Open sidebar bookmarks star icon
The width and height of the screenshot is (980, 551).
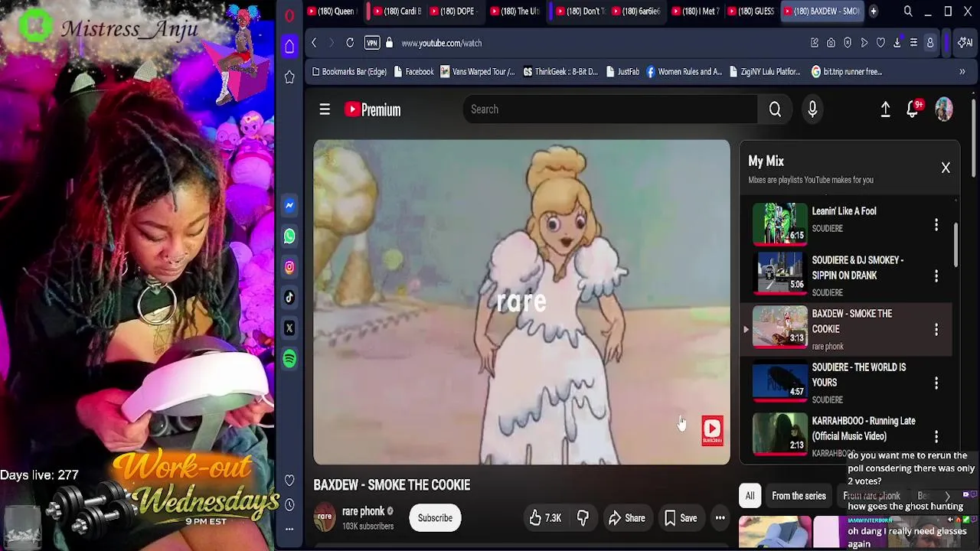tap(289, 77)
